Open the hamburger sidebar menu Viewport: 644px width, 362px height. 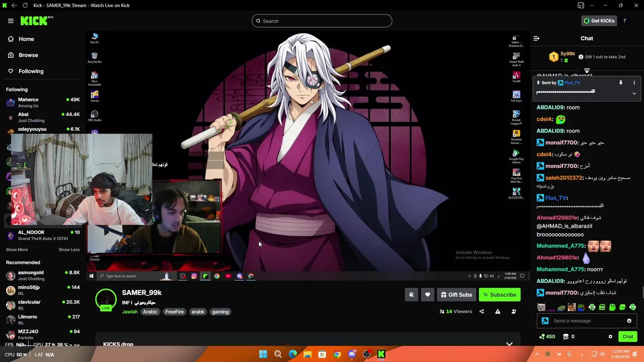(x=11, y=21)
